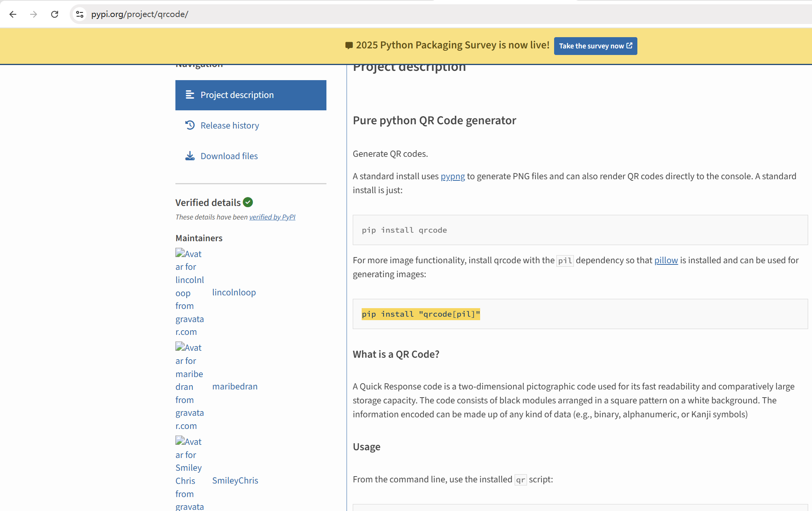Click the avatar image for lincolnloop
The height and width of the screenshot is (511, 812).
190,292
